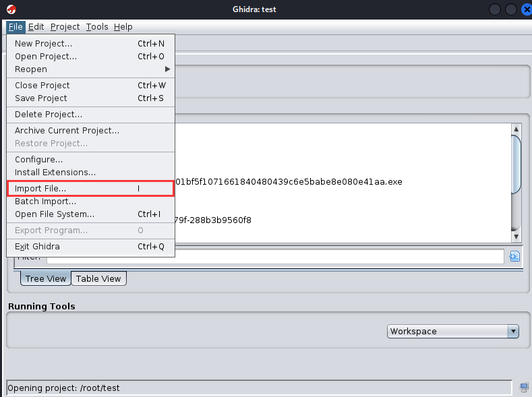Open the Help menu

(x=123, y=27)
